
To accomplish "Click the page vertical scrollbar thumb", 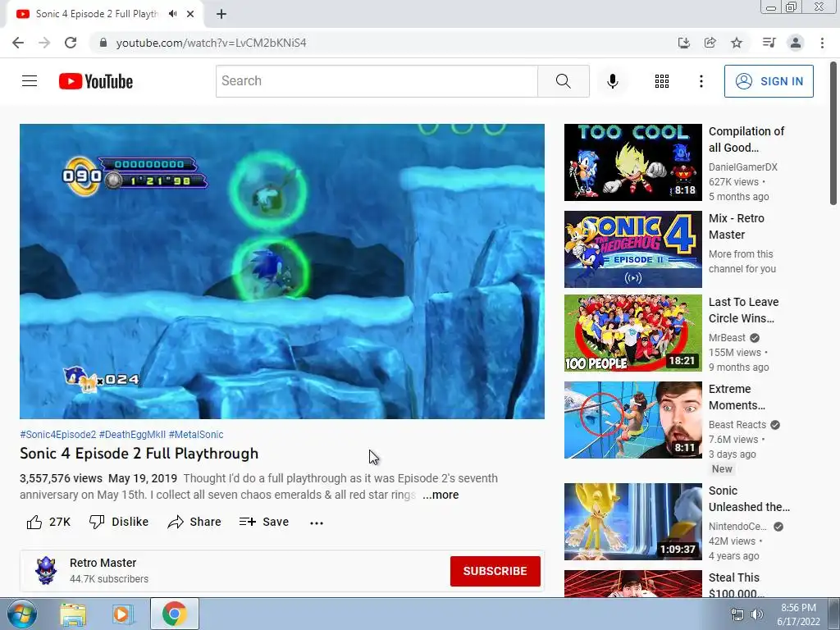I will [833, 133].
